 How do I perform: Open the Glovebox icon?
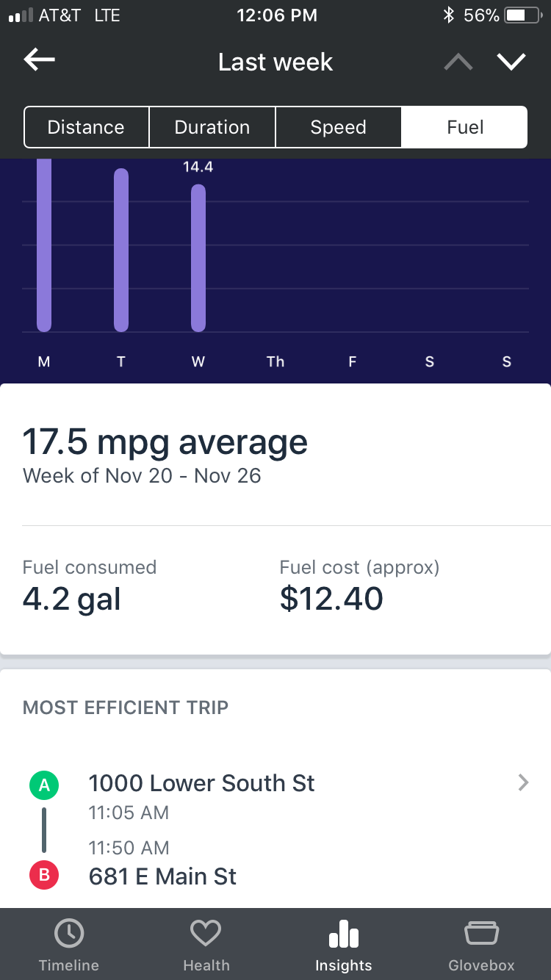click(x=481, y=934)
